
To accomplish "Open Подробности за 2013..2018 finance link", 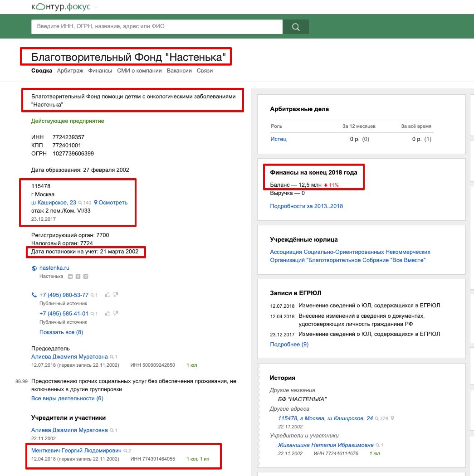I will [306, 206].
